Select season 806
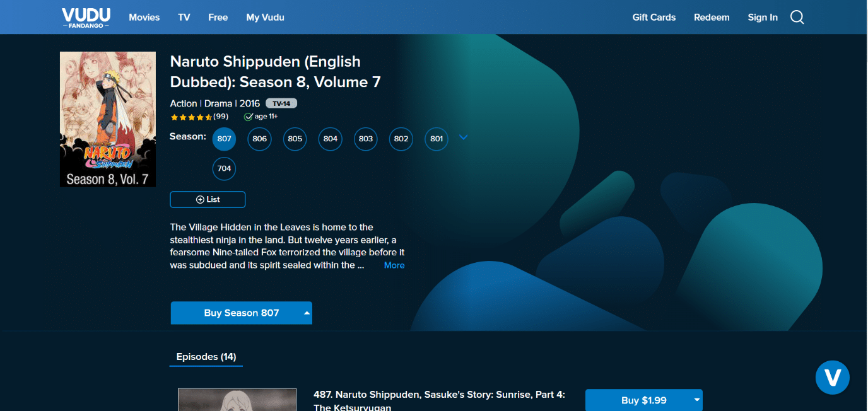Screen dimensions: 868x411 click(x=259, y=139)
